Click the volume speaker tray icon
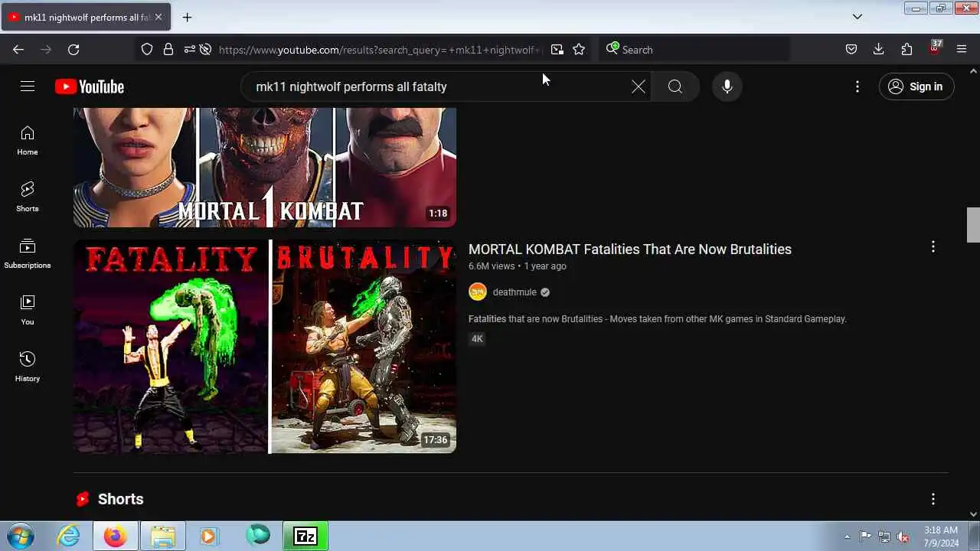This screenshot has height=551, width=980. tap(903, 536)
